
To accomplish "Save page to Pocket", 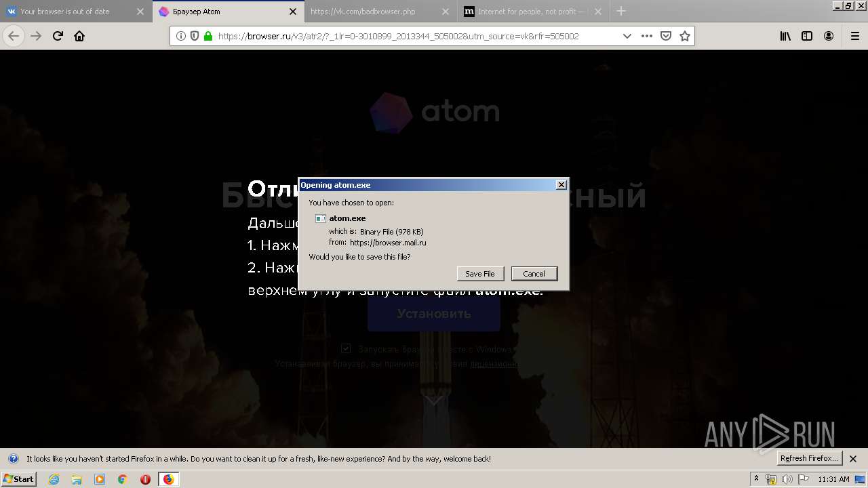I will tap(666, 36).
